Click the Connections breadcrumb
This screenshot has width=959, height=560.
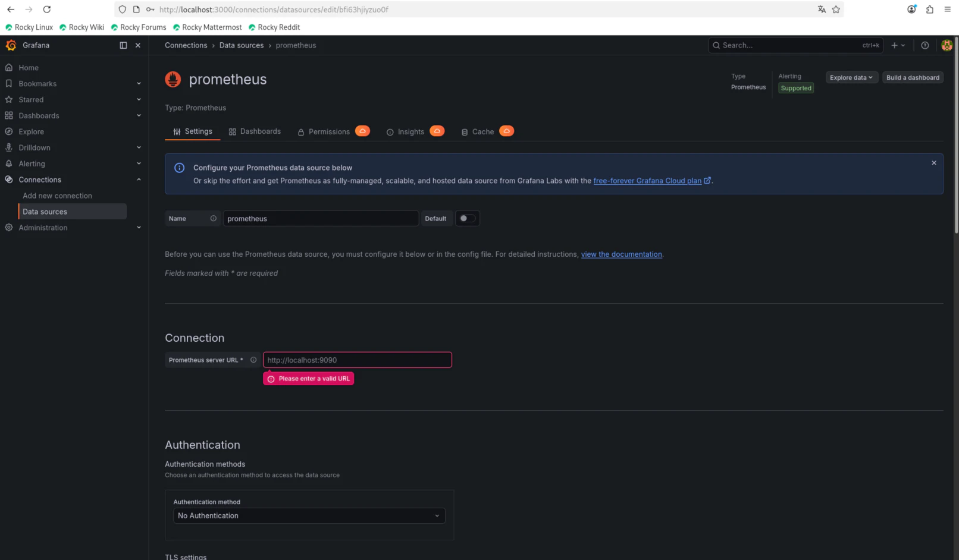[186, 45]
